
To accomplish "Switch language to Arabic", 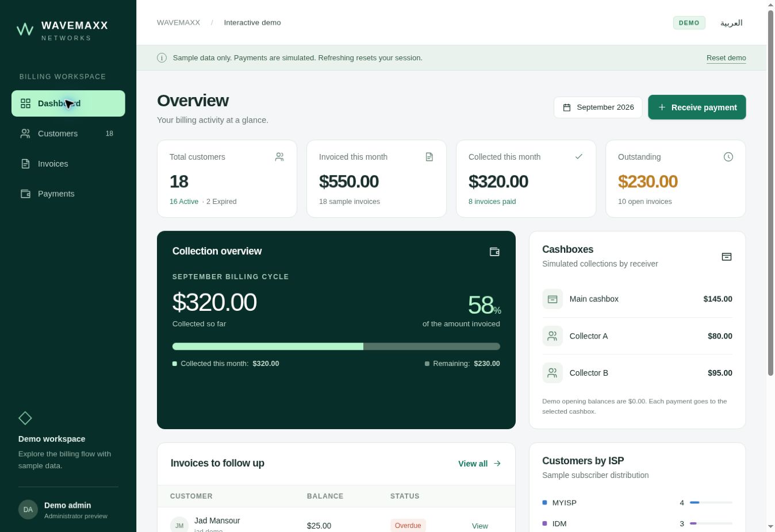I will (x=731, y=23).
